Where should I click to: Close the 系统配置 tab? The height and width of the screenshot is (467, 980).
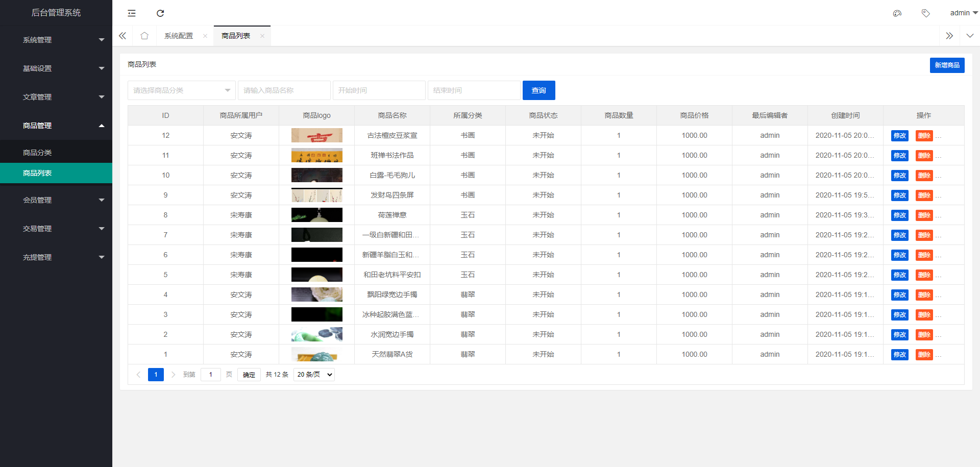pos(205,36)
